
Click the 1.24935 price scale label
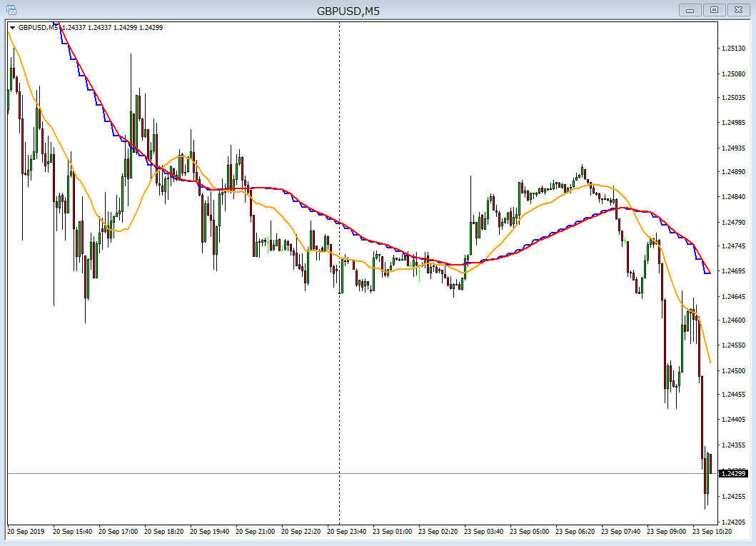click(x=733, y=148)
